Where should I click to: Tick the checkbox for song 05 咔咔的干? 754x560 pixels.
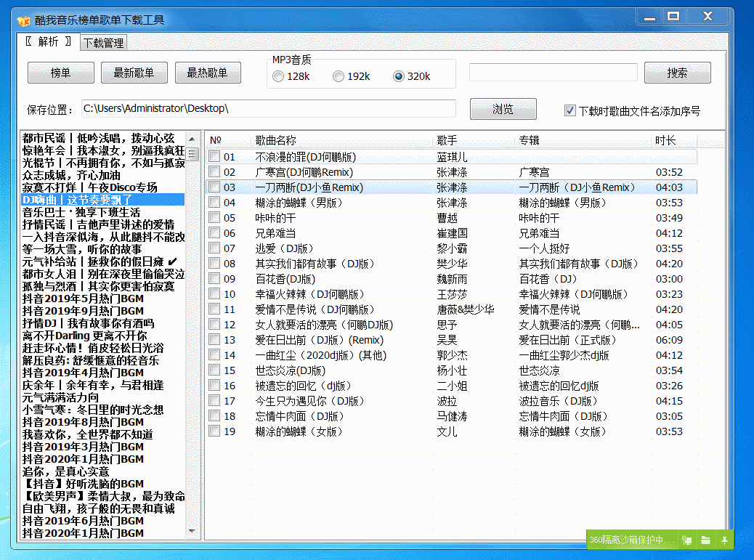coord(214,217)
